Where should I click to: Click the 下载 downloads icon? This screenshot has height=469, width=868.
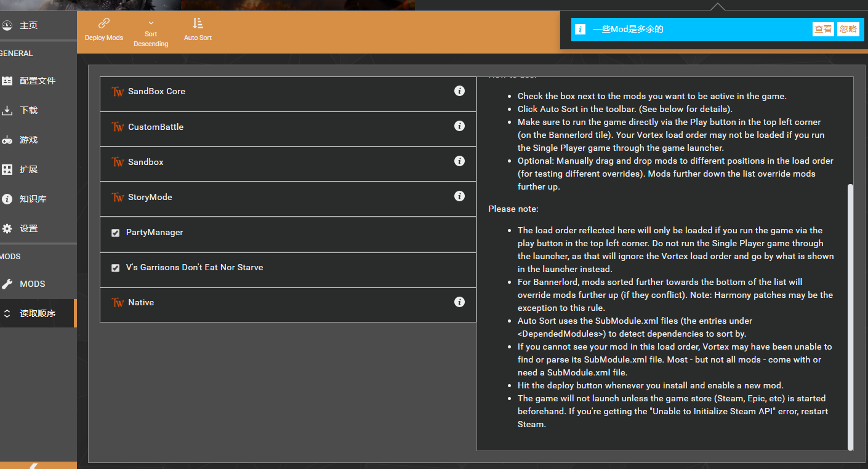[x=7, y=110]
